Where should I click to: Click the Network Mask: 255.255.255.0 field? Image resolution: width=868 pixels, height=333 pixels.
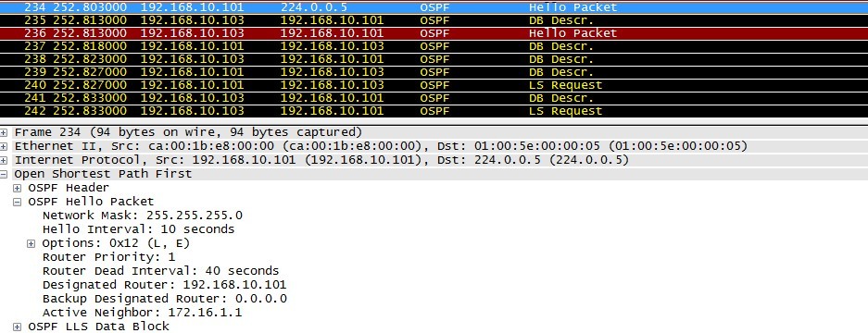[x=143, y=216]
